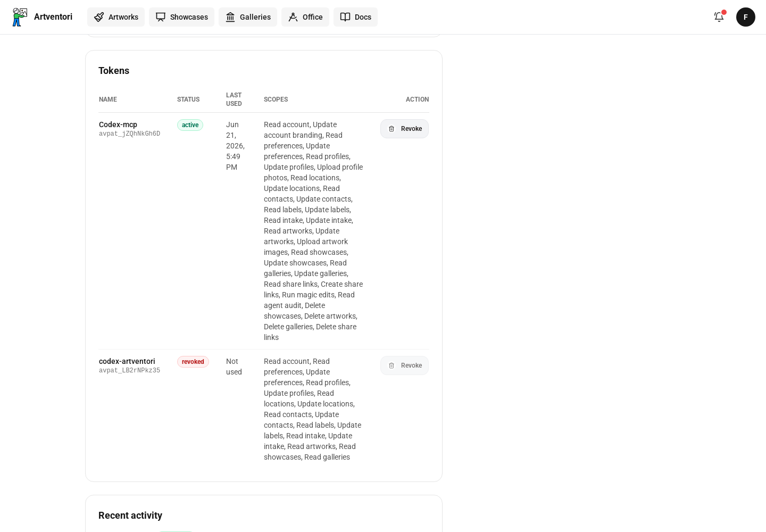Click the Not used cell

coord(234,367)
